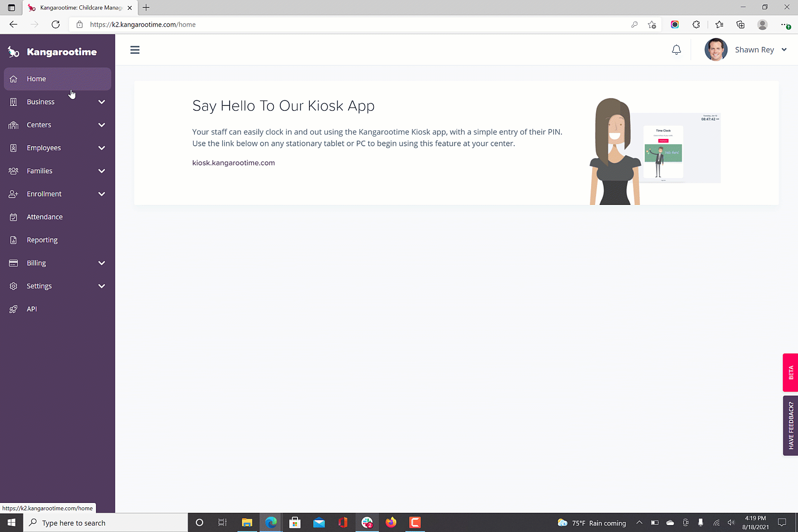Open the kiosk.kangarootime.com link
The width and height of the screenshot is (798, 532).
(233, 163)
